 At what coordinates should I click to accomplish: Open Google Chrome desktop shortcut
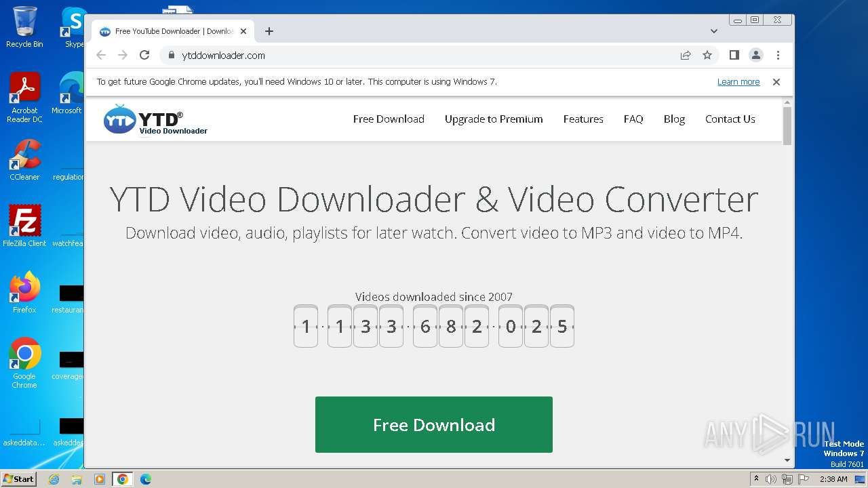24,363
